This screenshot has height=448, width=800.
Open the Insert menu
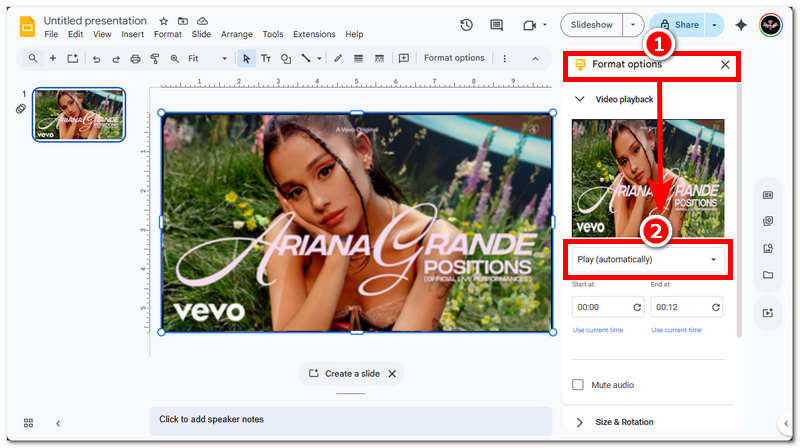coord(132,34)
